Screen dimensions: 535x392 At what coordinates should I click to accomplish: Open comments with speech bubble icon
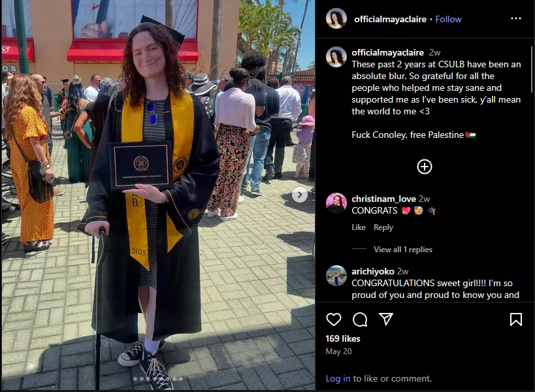(x=360, y=319)
